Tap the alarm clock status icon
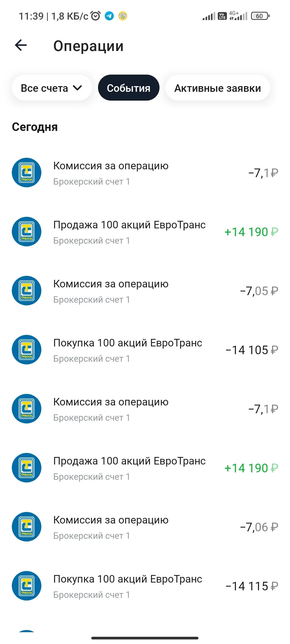The image size is (290, 644). [96, 16]
